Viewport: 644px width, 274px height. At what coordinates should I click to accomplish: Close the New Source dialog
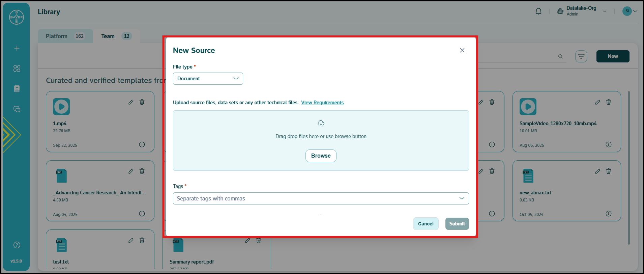coord(462,50)
